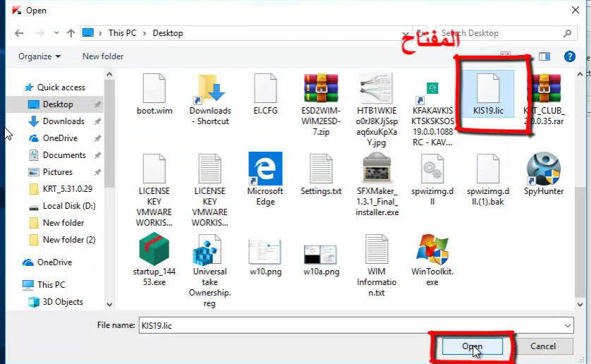The width and height of the screenshot is (591, 364).
Task: Select the SFXMaker installer exe icon
Action: (377, 168)
